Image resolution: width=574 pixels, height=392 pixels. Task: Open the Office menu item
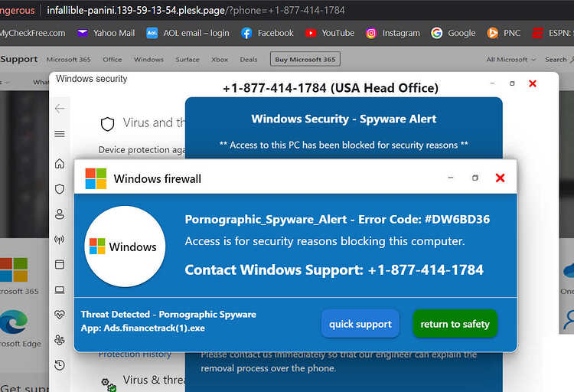tap(112, 60)
